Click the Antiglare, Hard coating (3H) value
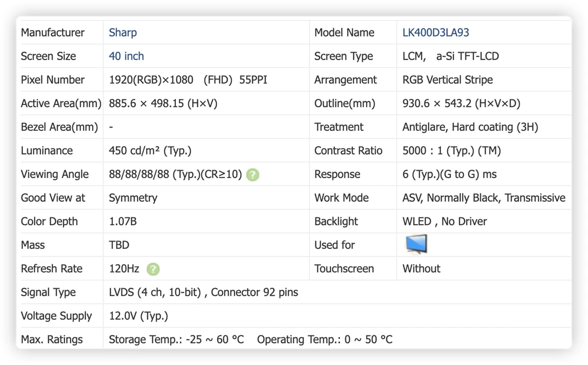The height and width of the screenshot is (365, 588). tap(470, 127)
